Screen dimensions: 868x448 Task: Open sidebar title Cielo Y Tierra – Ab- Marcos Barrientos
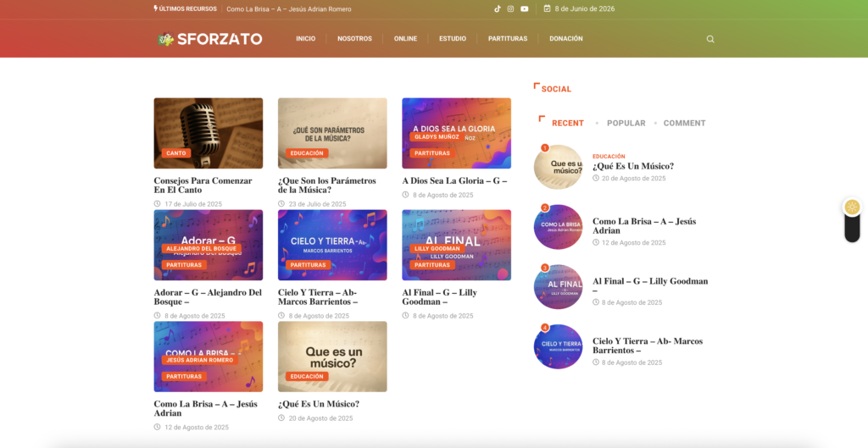pyautogui.click(x=647, y=346)
